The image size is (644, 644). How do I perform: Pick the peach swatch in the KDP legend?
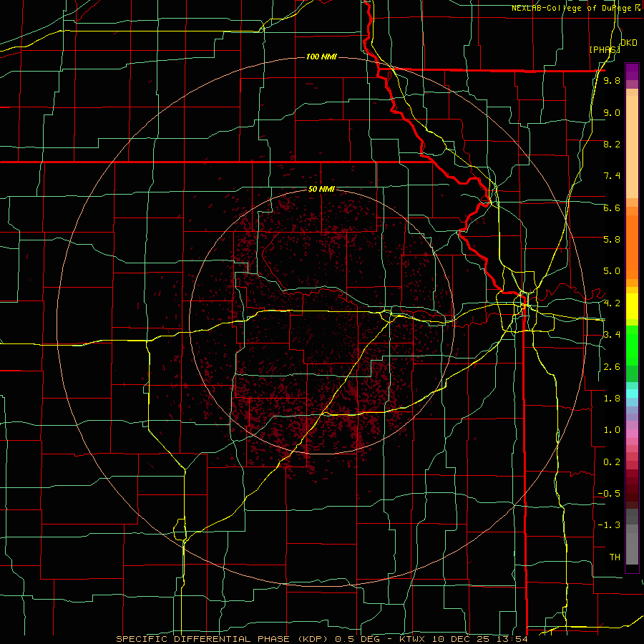coord(632,147)
